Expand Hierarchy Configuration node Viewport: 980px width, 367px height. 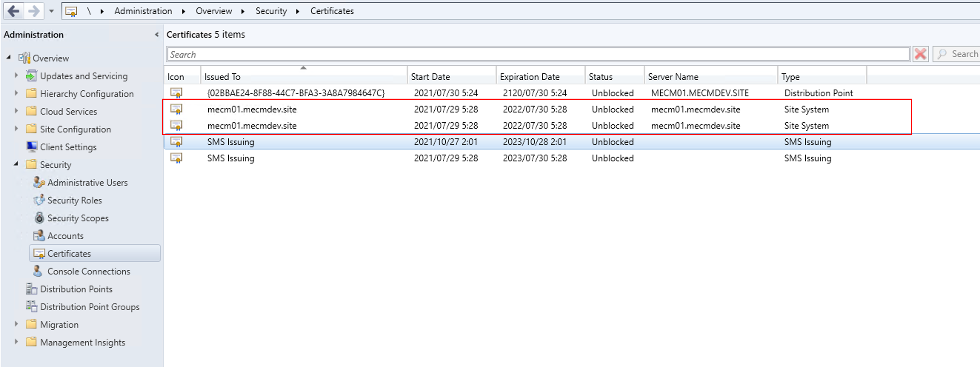click(x=16, y=93)
